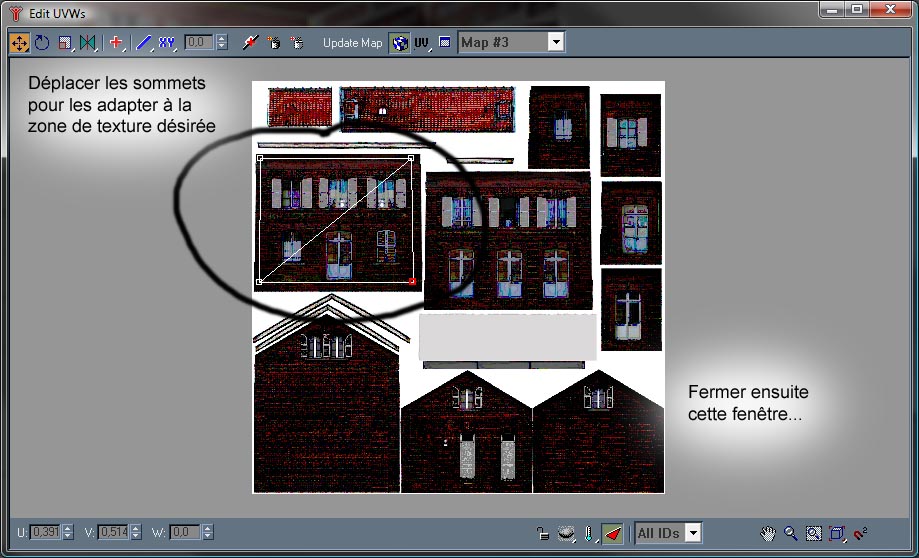Select the Rotate tool
The width and height of the screenshot is (919, 558).
42,43
